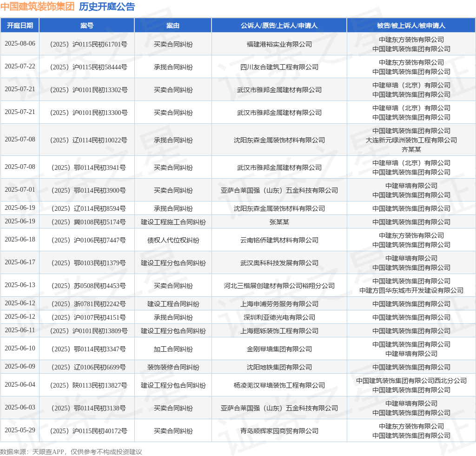
Task: Click the 公诉人/原告/上诉人/申请人 column header
Action: pos(279,26)
